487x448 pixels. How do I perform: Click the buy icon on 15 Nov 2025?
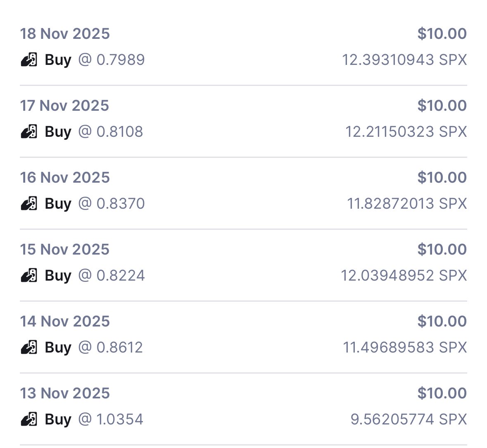tap(29, 276)
